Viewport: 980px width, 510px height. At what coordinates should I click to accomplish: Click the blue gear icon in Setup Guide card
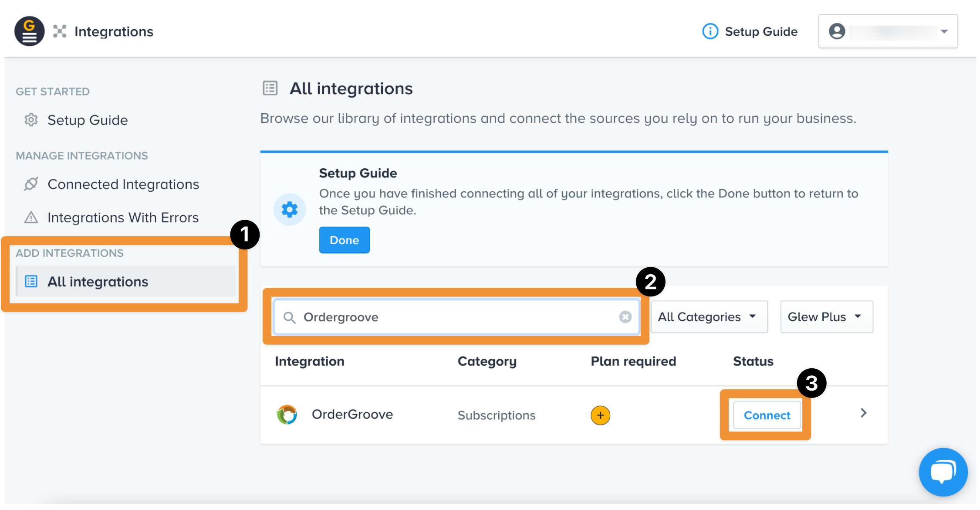tap(290, 210)
